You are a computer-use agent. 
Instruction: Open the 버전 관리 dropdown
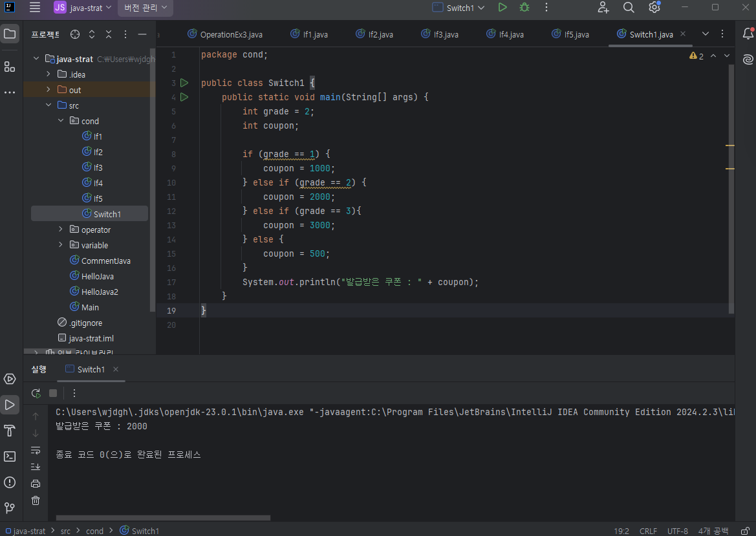pyautogui.click(x=145, y=8)
